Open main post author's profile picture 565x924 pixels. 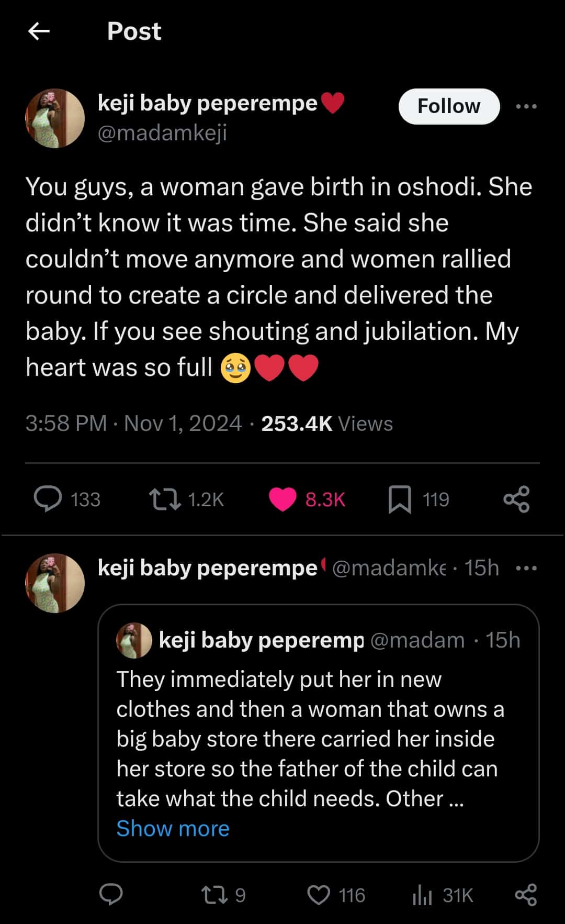tap(55, 118)
